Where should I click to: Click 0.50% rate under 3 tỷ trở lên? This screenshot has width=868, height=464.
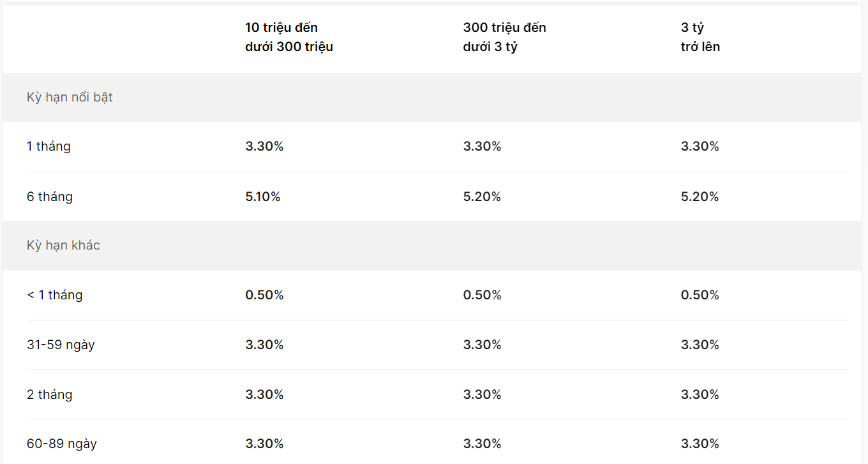pos(700,295)
